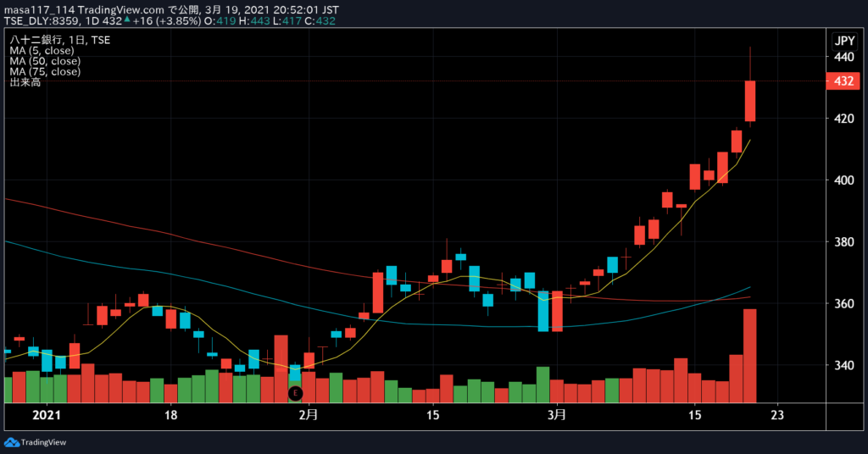Click the L:417 low value
Image resolution: width=868 pixels, height=454 pixels.
pyautogui.click(x=287, y=21)
